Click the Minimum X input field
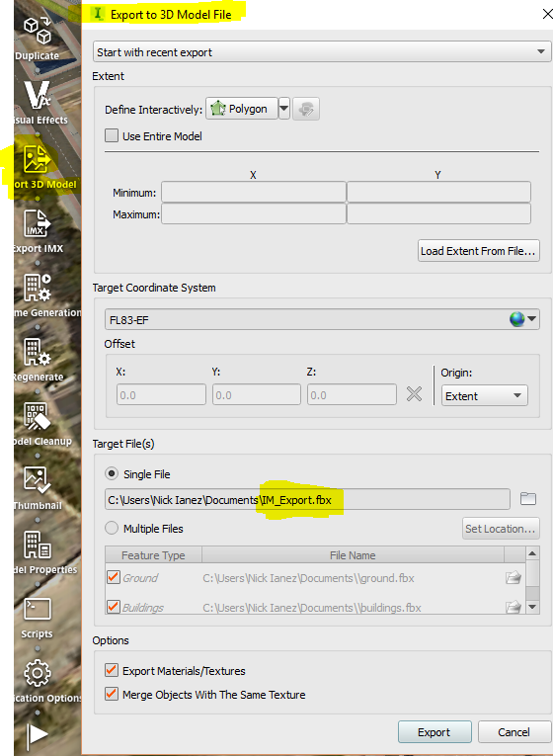This screenshot has height=756, width=553. (x=254, y=192)
